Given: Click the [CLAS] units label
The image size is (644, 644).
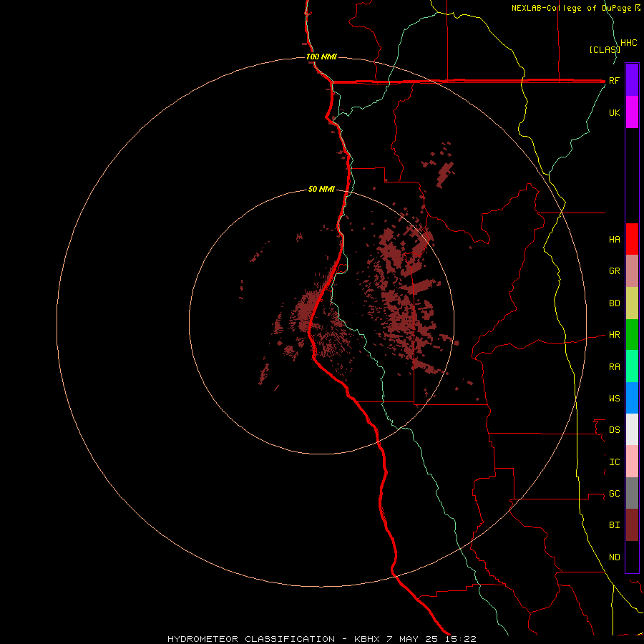Looking at the screenshot, I should [x=605, y=49].
